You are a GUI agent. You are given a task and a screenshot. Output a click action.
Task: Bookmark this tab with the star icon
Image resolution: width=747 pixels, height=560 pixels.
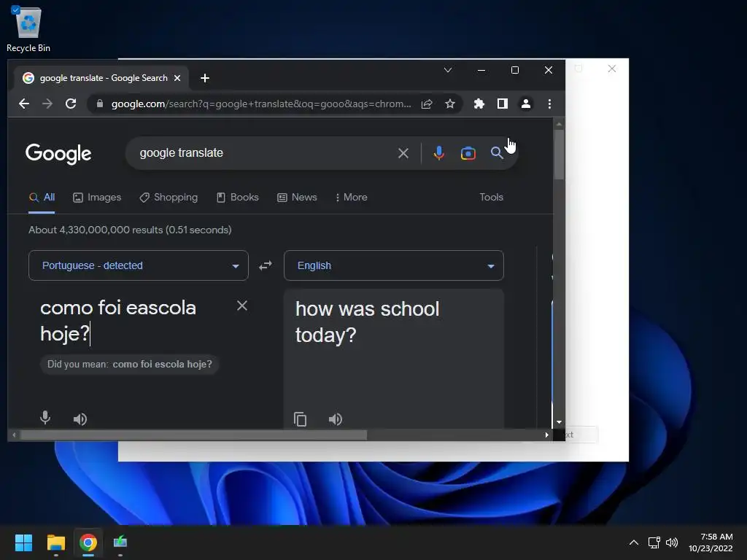(449, 104)
